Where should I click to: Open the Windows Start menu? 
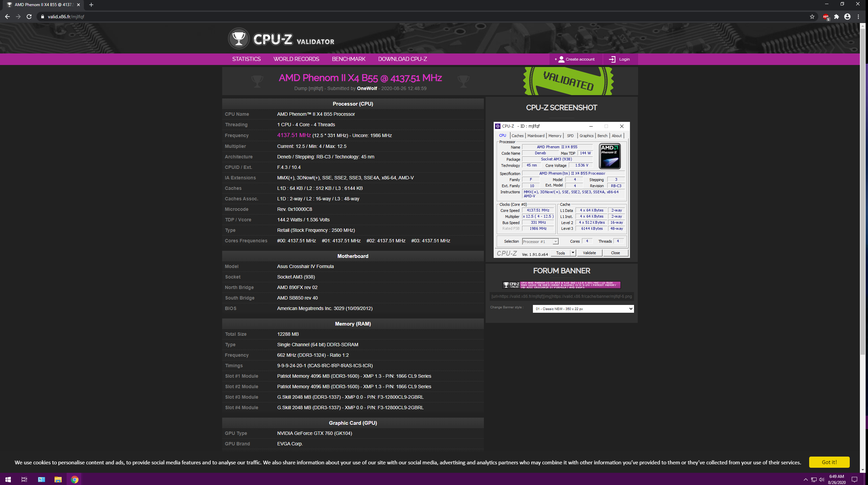coord(8,479)
